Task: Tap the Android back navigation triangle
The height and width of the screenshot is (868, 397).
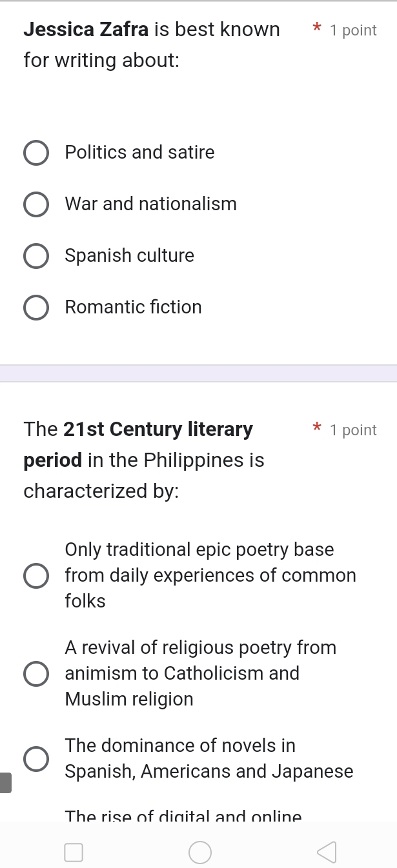Action: (x=326, y=853)
